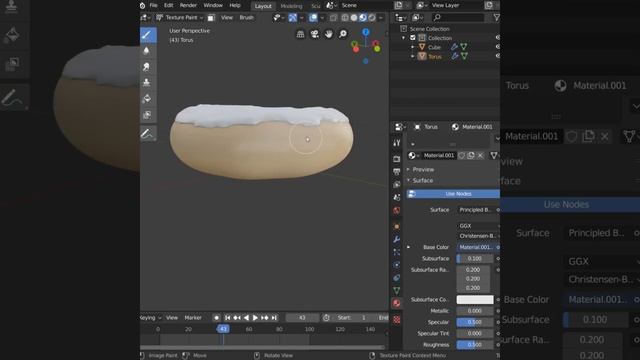Toggle visibility eye for Collection
The width and height of the screenshot is (640, 360).
tap(498, 38)
